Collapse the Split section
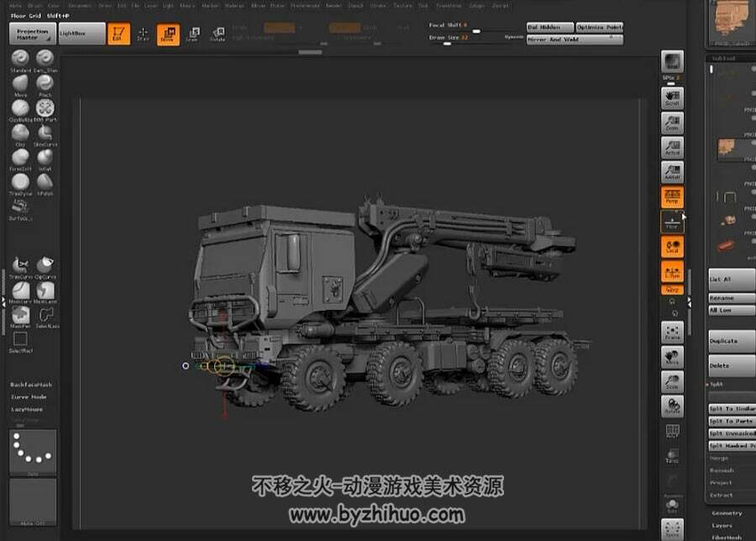The image size is (756, 541). click(716, 384)
